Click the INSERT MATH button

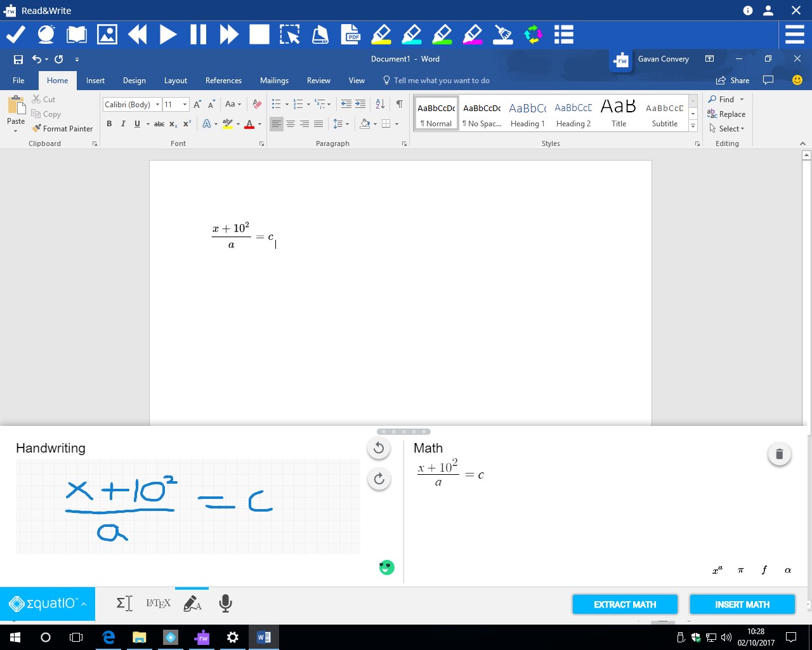[x=742, y=604]
